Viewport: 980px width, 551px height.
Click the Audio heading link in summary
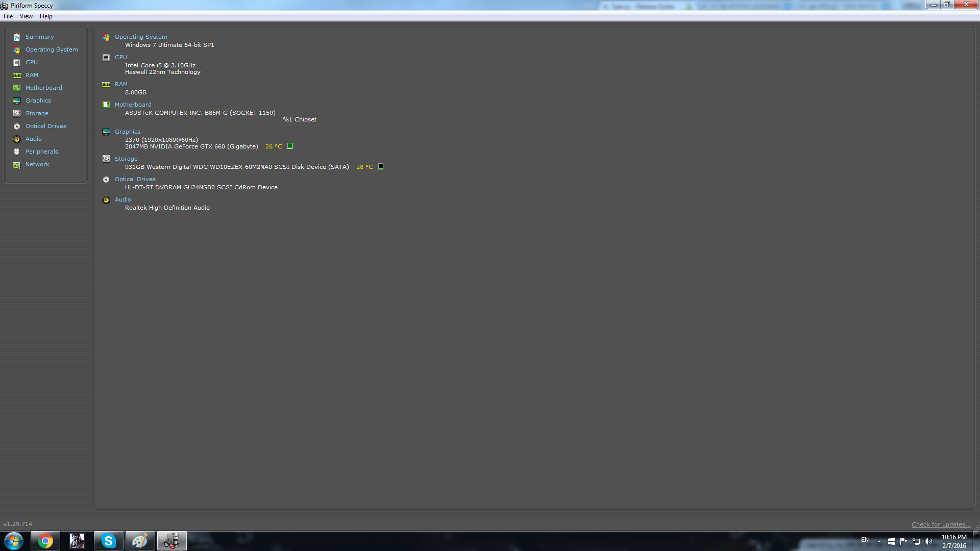pos(123,199)
